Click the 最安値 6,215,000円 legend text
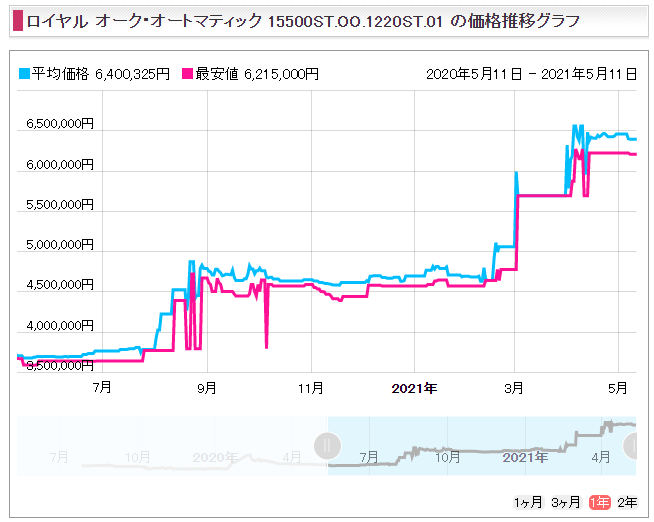Screen dimensions: 654x522 click(257, 74)
